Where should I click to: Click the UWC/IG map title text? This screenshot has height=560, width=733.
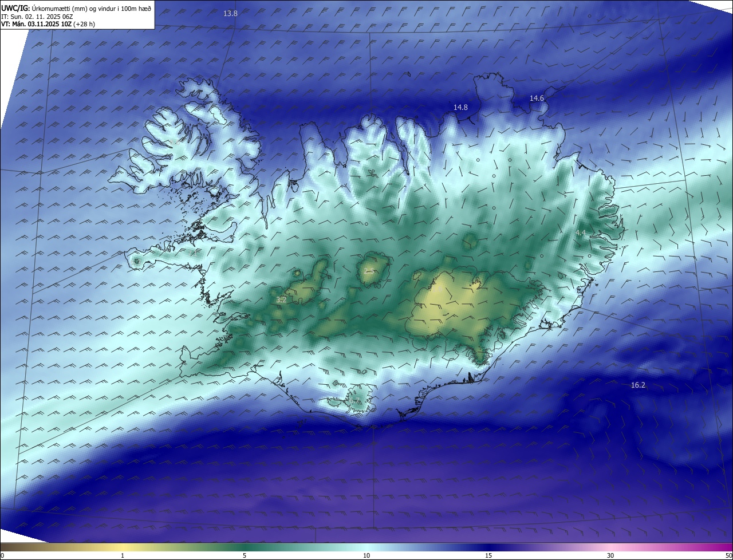click(x=76, y=8)
